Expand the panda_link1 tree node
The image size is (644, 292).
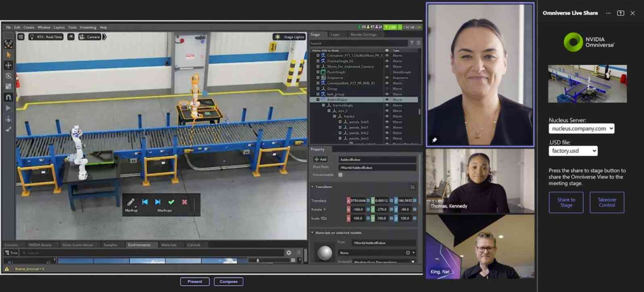coord(340,127)
